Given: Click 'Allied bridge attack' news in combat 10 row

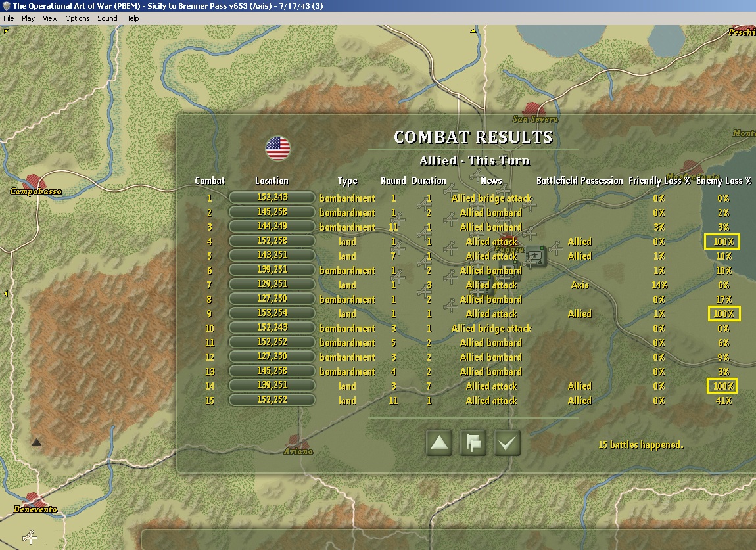Looking at the screenshot, I should (x=491, y=329).
